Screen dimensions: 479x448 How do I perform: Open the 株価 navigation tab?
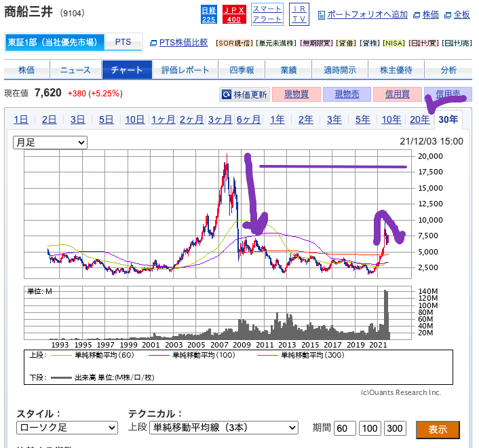pyautogui.click(x=26, y=70)
